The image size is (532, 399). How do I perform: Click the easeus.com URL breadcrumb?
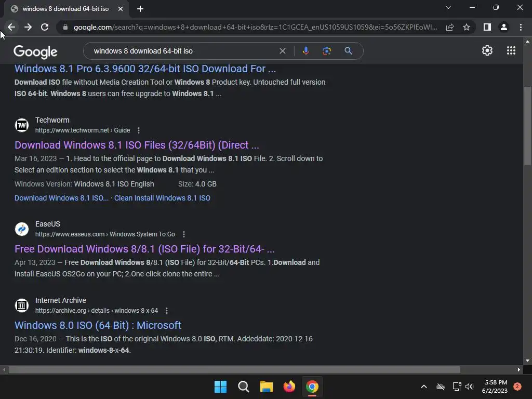[105, 234]
